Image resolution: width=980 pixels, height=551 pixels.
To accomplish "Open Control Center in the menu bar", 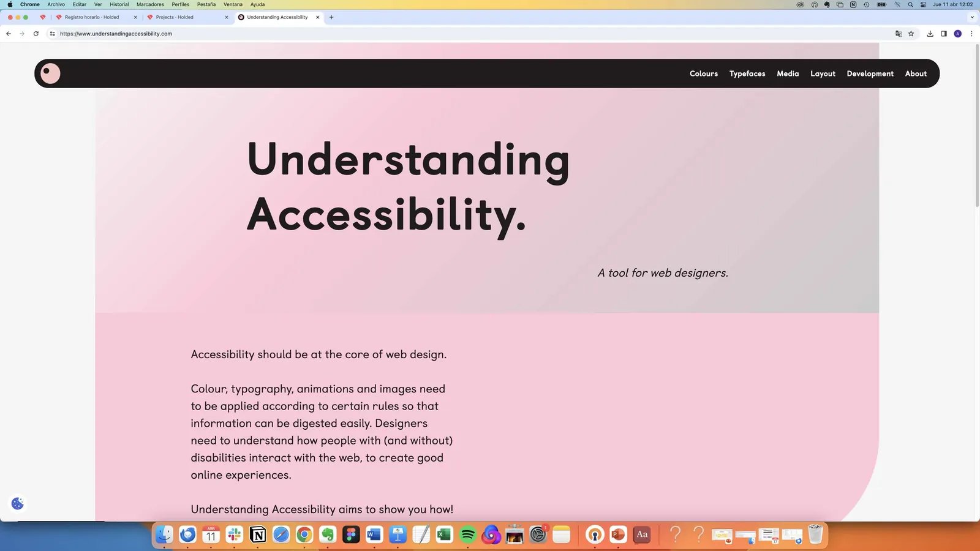I will click(x=923, y=4).
